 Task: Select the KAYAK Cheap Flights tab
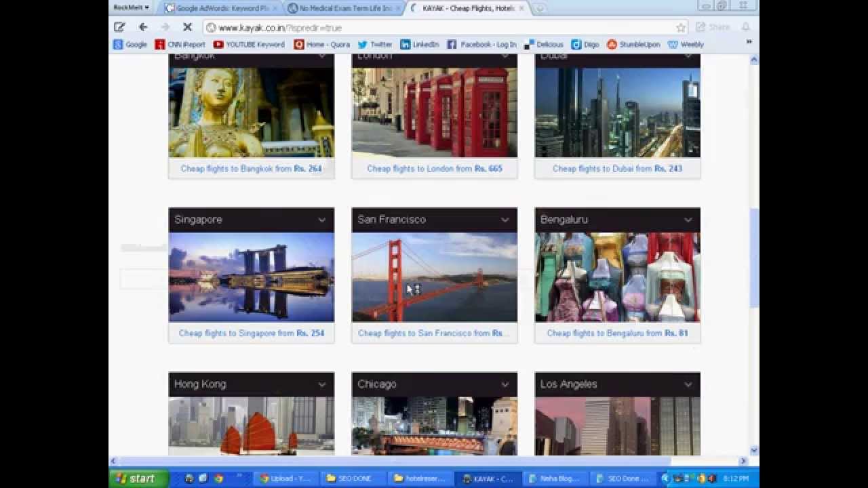tap(467, 8)
